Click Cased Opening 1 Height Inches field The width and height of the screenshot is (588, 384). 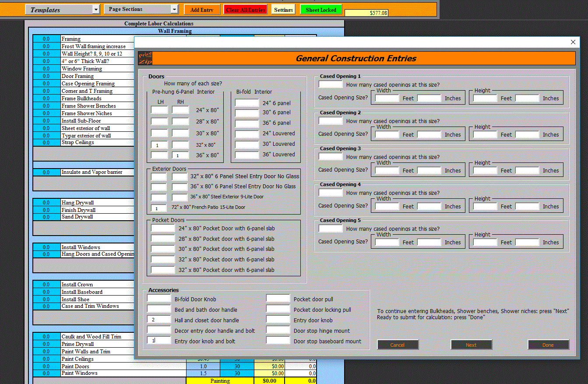coord(527,98)
